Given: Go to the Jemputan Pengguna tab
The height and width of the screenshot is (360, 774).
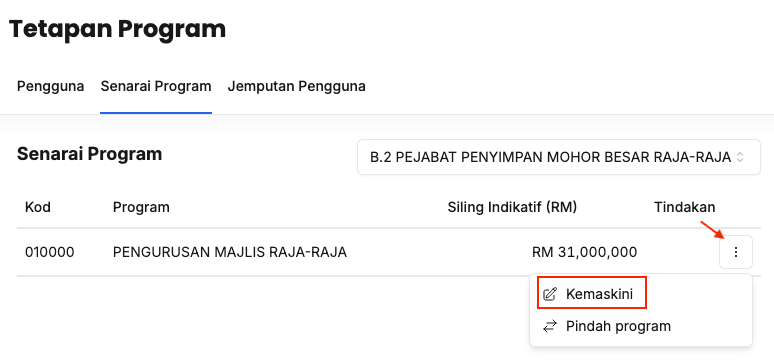Looking at the screenshot, I should [296, 86].
